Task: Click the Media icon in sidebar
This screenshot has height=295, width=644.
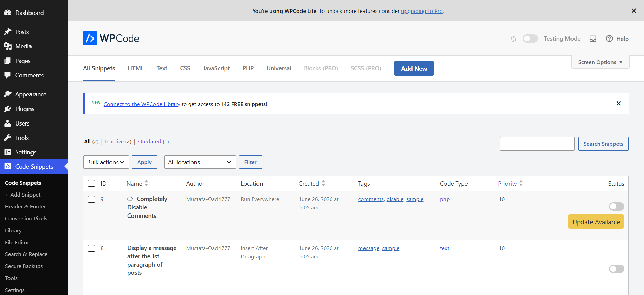Action: click(8, 46)
